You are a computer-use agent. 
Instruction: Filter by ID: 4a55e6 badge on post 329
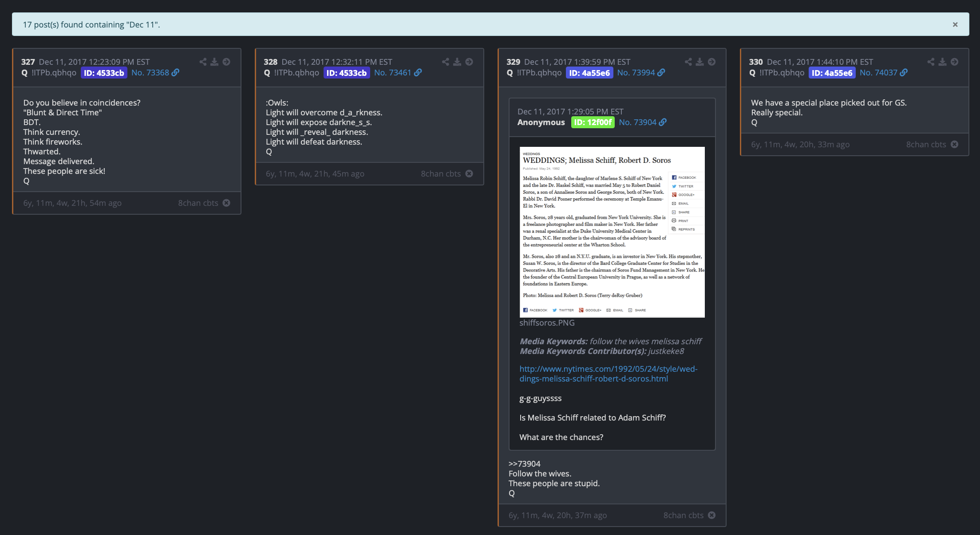click(x=589, y=73)
